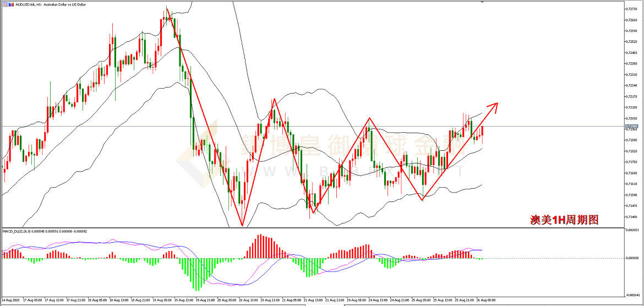Select the current price tag on price axis
This screenshot has width=644, height=306.
631,127
